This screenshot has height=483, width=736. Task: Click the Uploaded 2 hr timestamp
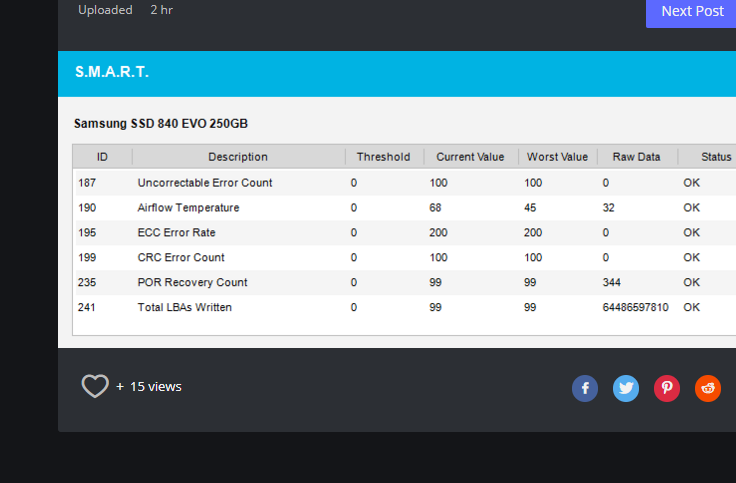[125, 10]
